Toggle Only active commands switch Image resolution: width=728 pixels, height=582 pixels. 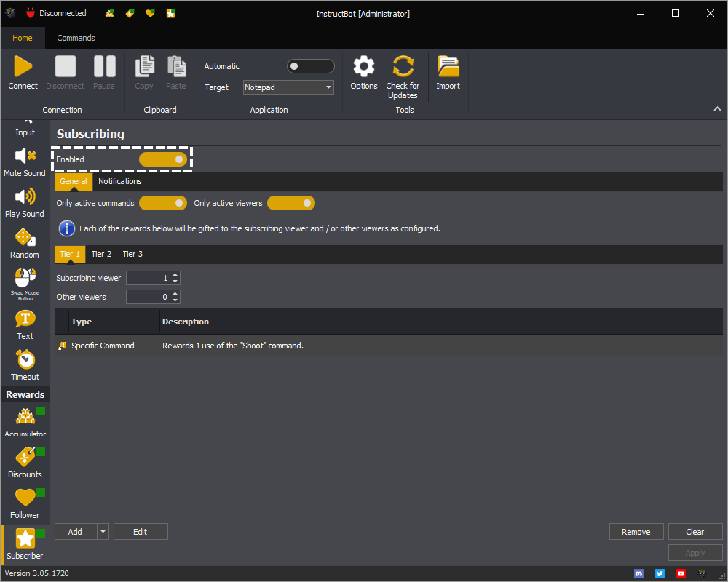(x=163, y=203)
